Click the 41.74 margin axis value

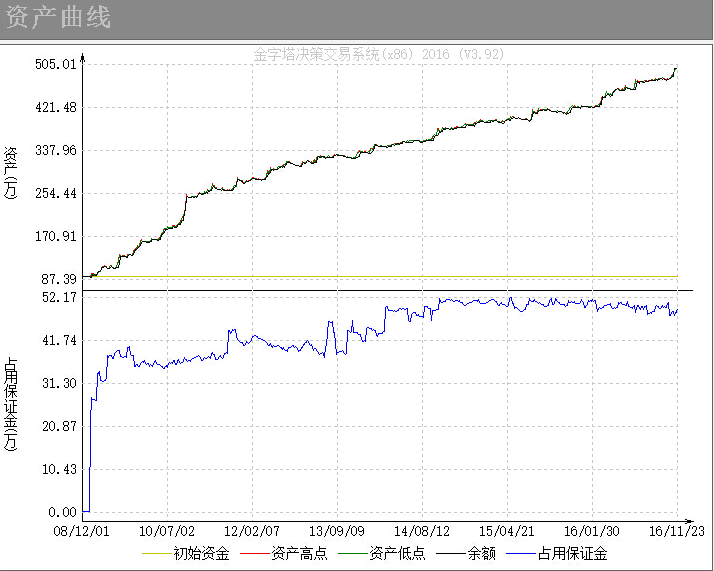pyautogui.click(x=59, y=340)
